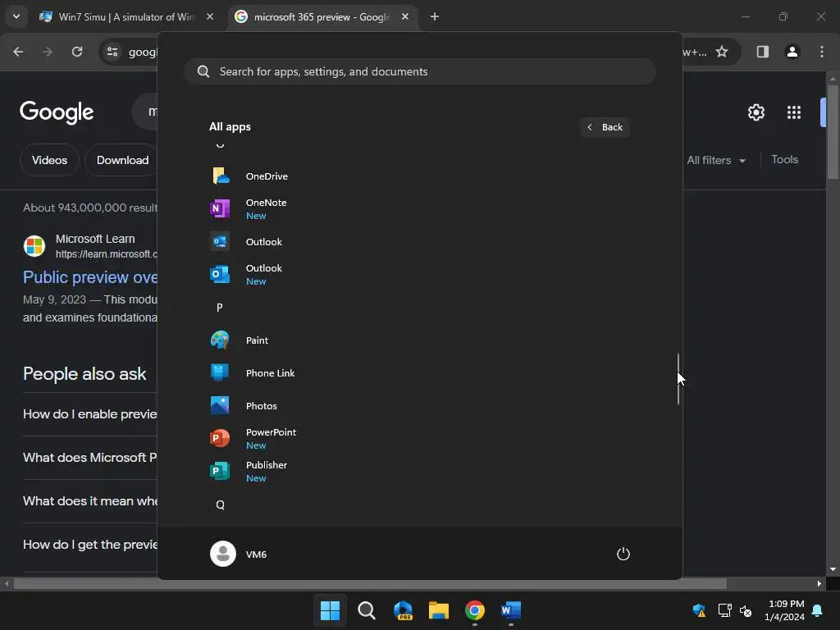840x630 pixels.
Task: Bookmark this page with the star icon
Action: point(722,52)
